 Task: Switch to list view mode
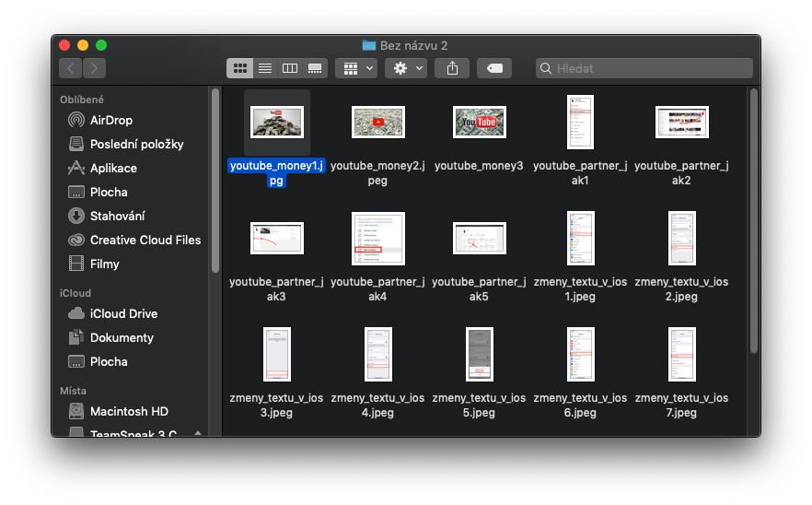pyautogui.click(x=265, y=68)
